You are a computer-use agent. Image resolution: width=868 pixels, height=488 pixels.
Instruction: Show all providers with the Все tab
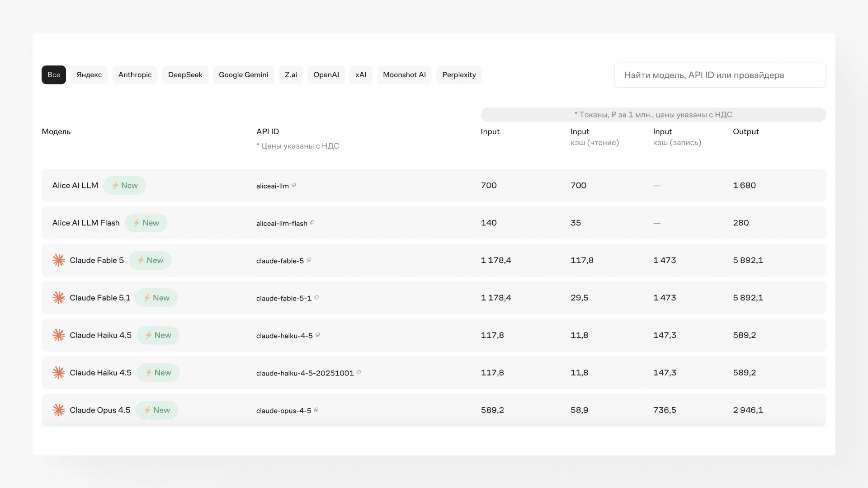tap(54, 75)
